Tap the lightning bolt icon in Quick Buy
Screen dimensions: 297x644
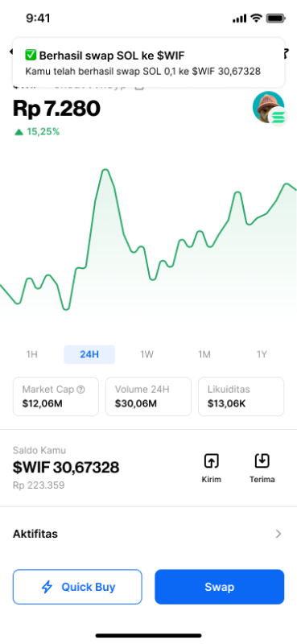click(x=47, y=587)
